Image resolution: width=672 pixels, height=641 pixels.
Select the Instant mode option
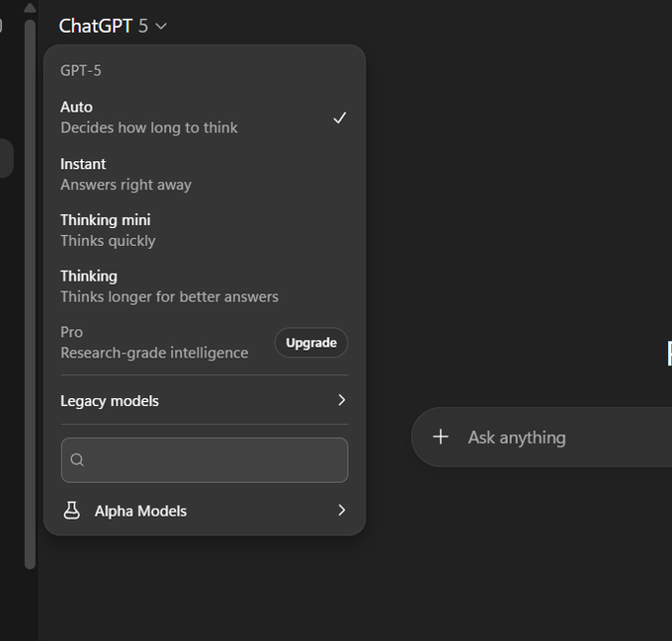click(205, 174)
